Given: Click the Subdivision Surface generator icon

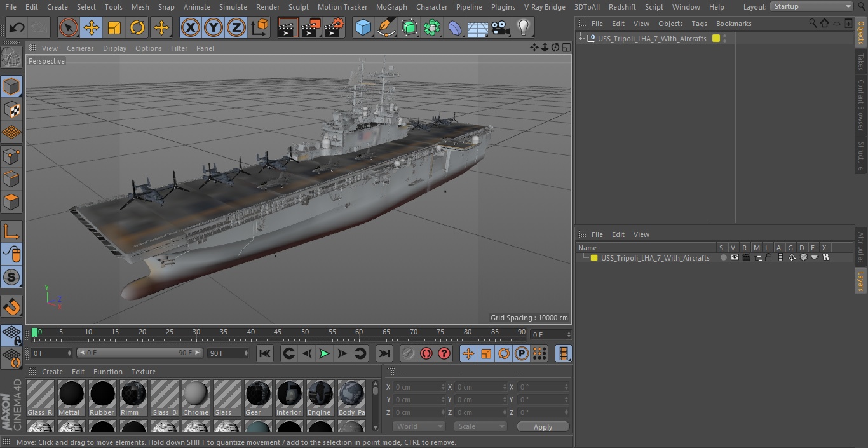Looking at the screenshot, I should pos(409,27).
